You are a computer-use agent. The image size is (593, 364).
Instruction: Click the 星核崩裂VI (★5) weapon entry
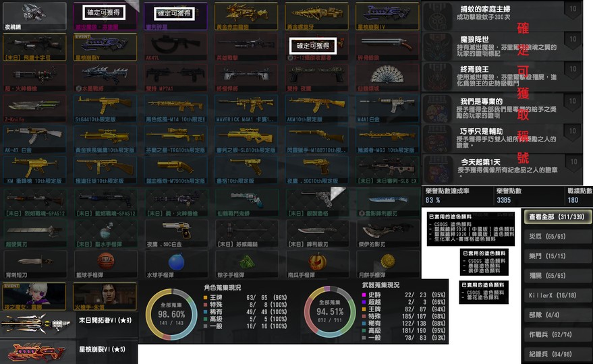coord(69,352)
